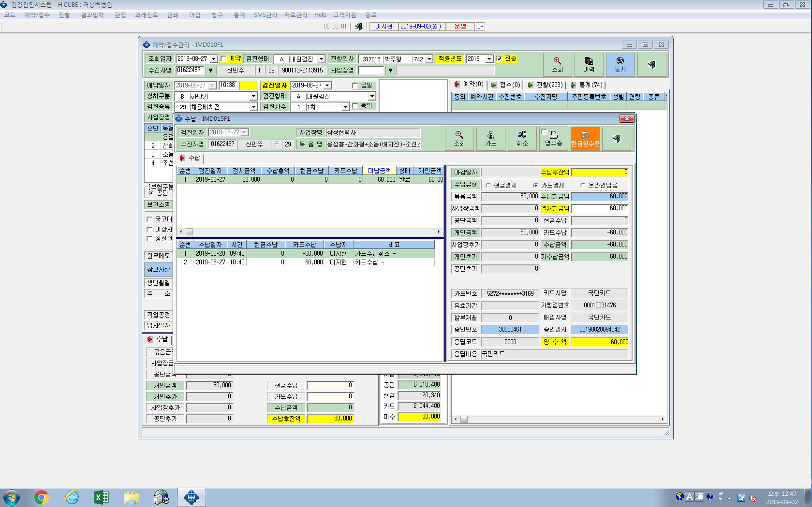Click the 결재할금액 input field
This screenshot has width=812, height=507.
click(x=600, y=208)
